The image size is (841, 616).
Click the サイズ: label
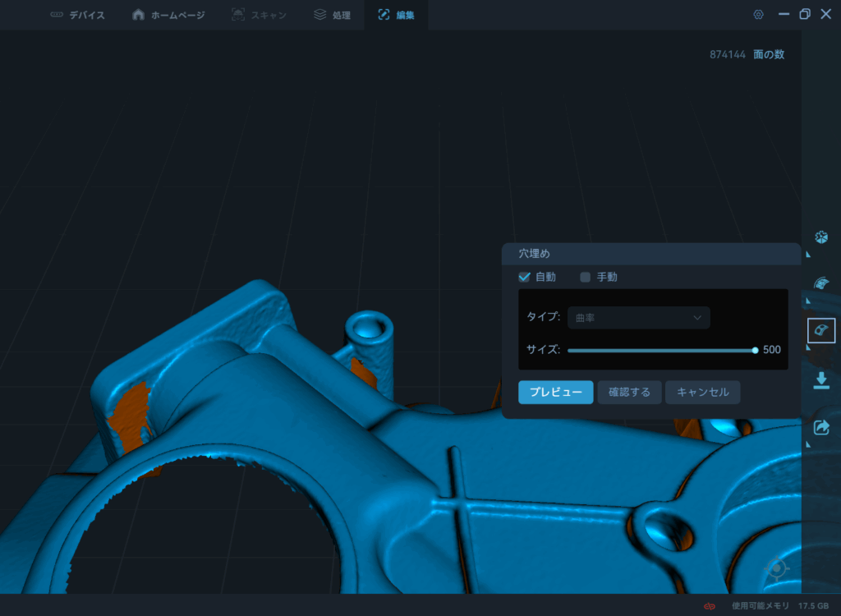point(544,350)
